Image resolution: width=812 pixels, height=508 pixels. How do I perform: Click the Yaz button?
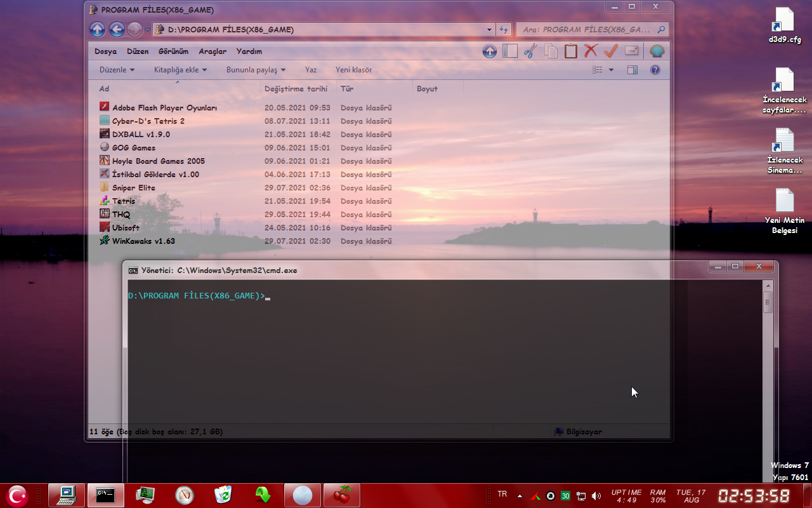click(x=311, y=70)
